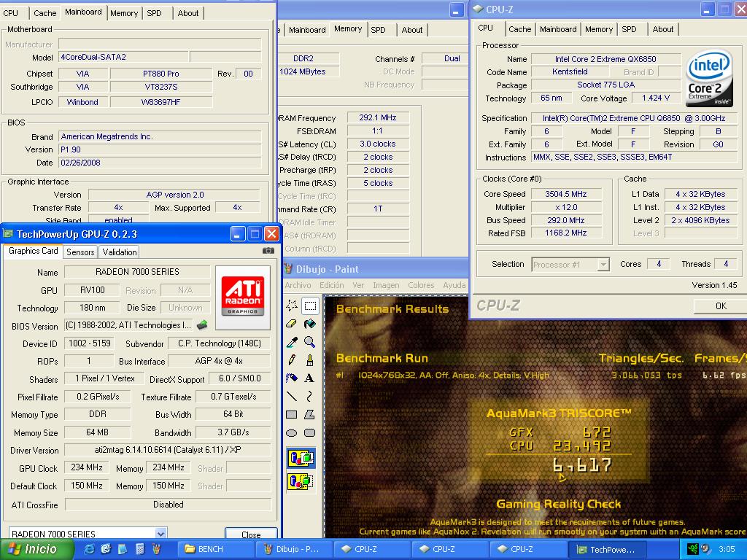Switch to BENCH folder in taskbar
Viewport: 747px width, 560px height.
point(216,549)
